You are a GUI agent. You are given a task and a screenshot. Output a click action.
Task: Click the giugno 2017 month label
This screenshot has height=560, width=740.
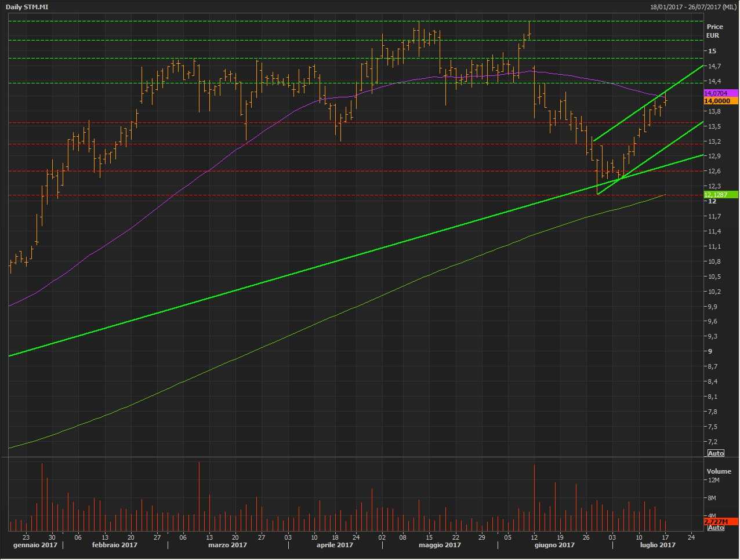pos(554,545)
